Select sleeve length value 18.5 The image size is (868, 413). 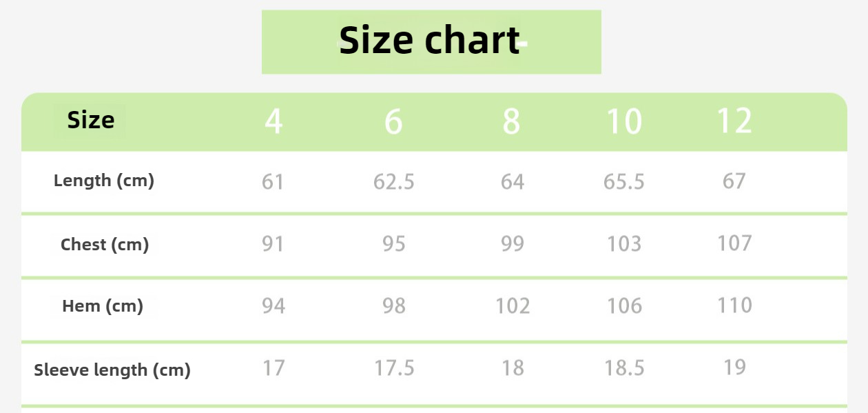[x=624, y=368]
